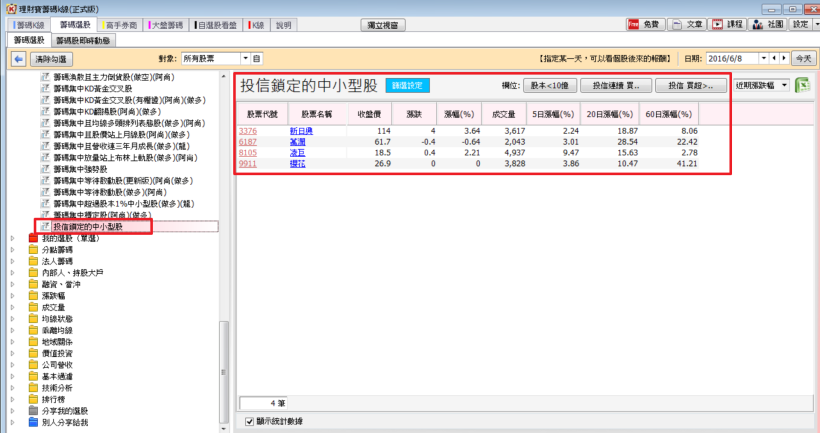The height and width of the screenshot is (433, 820).
Task: Go to previous date with the left stepper arrow
Action: coord(775,59)
